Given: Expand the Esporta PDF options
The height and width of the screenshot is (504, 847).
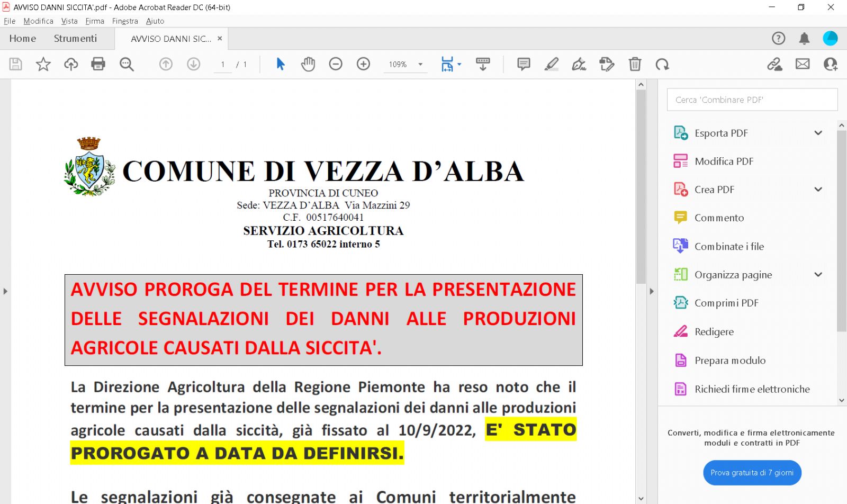Looking at the screenshot, I should coord(818,133).
